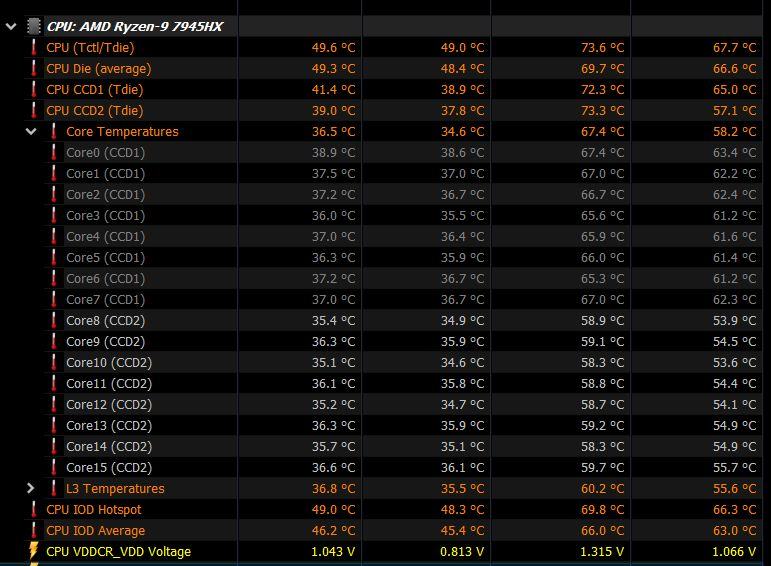Viewport: 771px width, 566px height.
Task: Click thermometer icon beside Core8 (CCD2)
Action: coord(54,320)
